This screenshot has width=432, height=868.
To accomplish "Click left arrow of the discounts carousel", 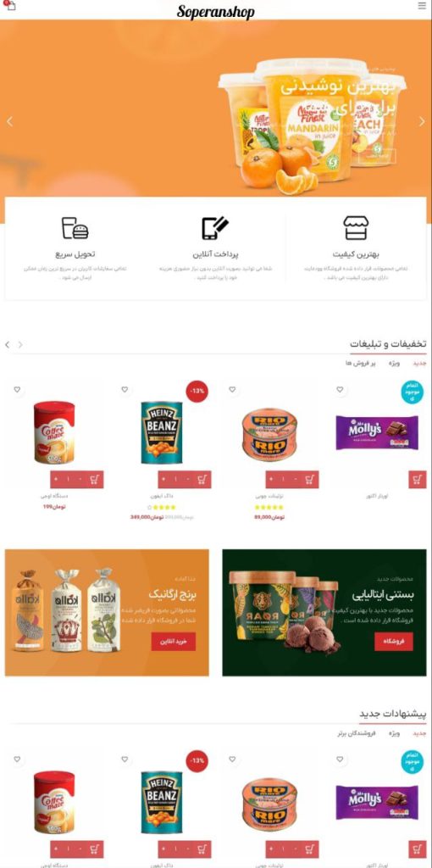I will [x=7, y=344].
